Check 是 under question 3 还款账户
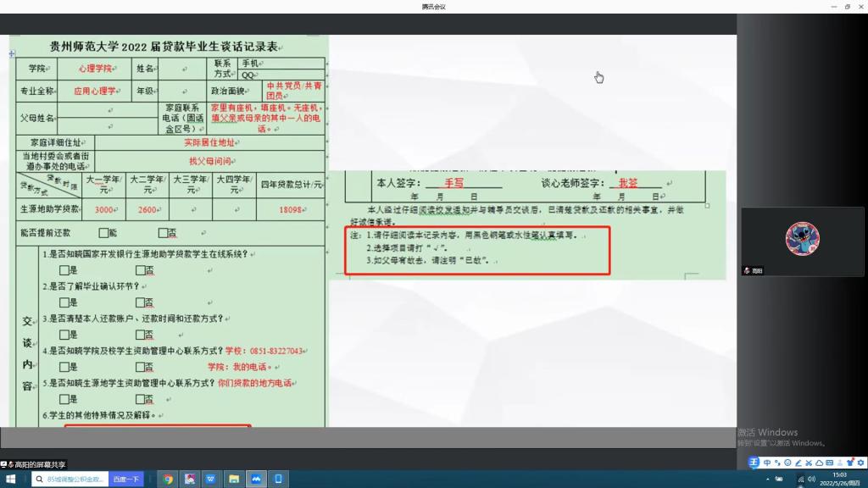Viewport: 868px width, 488px height. (64, 335)
